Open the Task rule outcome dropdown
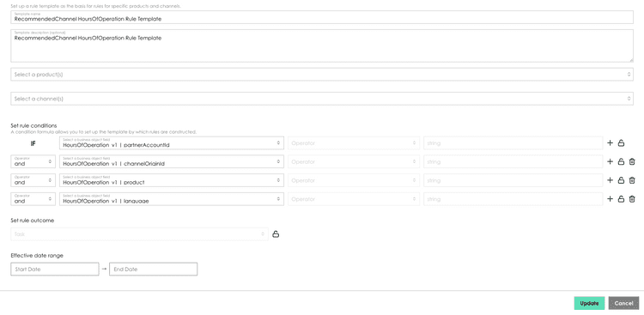This screenshot has height=315, width=644. click(139, 234)
